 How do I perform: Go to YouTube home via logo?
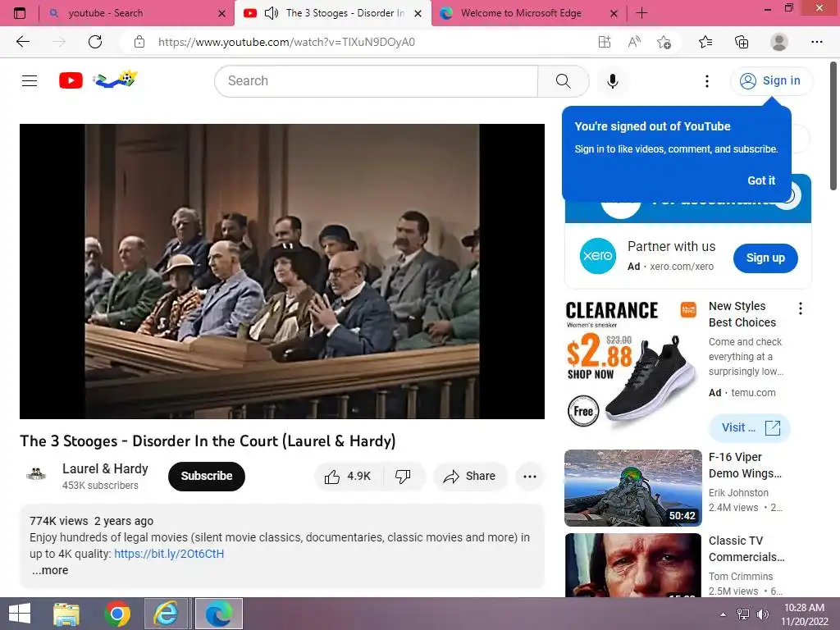click(71, 80)
